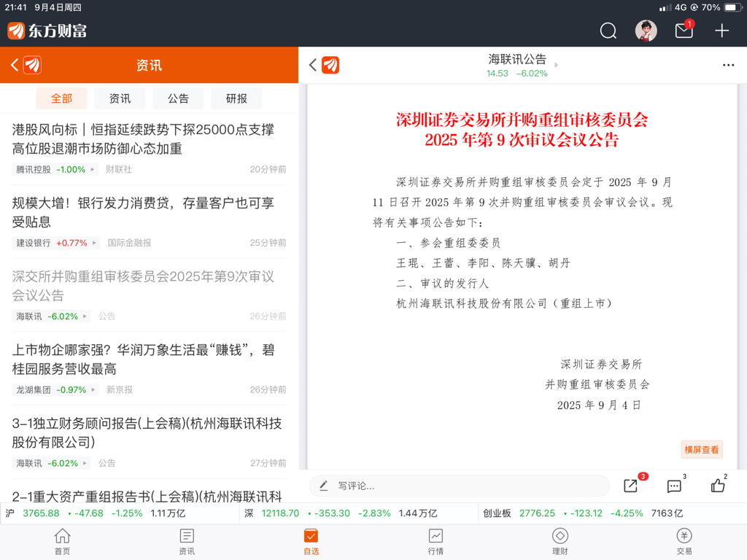Viewport: 747px width, 560px height.
Task: Open the 交易 trading tab
Action: click(684, 542)
